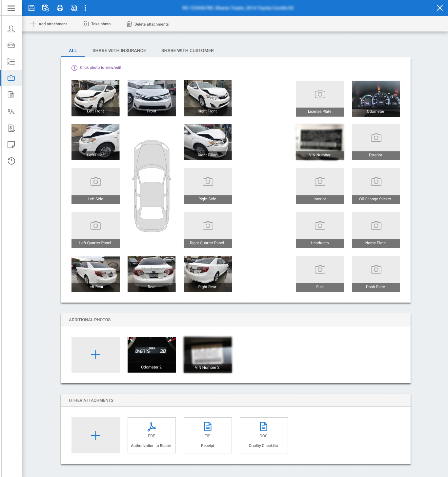Open the camera photos sidebar icon
448x477 pixels.
(11, 78)
